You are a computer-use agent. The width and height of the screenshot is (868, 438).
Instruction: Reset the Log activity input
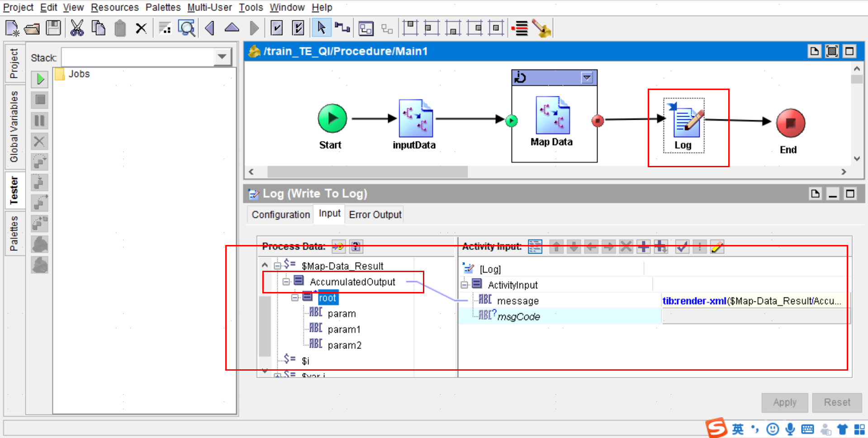836,402
